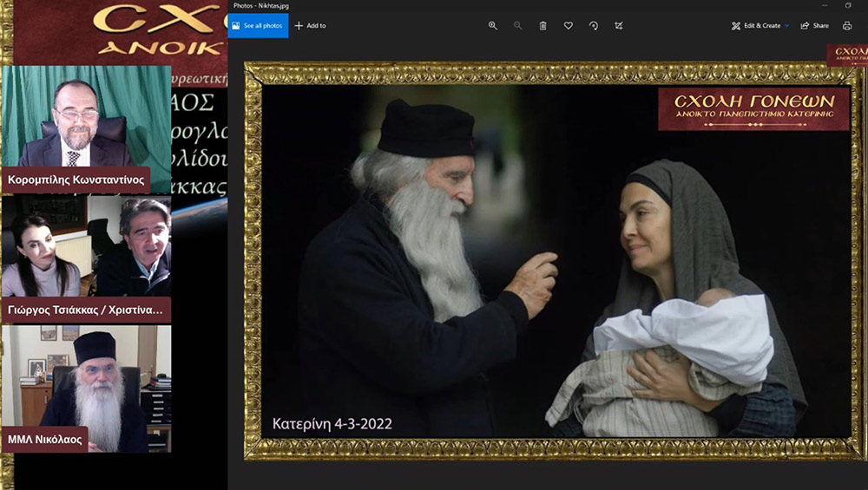The width and height of the screenshot is (868, 490).
Task: Click the Zoom in magnifier icon
Action: (x=492, y=25)
